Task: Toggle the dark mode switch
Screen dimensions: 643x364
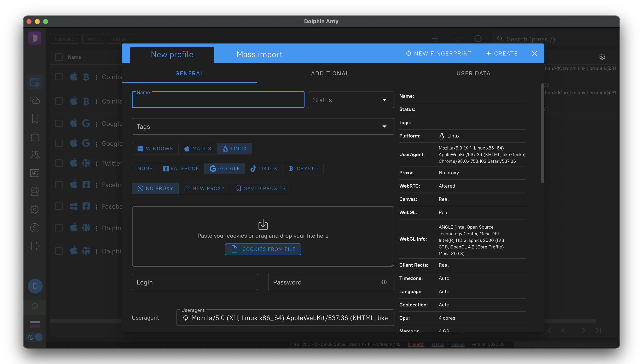Action: coord(35,337)
